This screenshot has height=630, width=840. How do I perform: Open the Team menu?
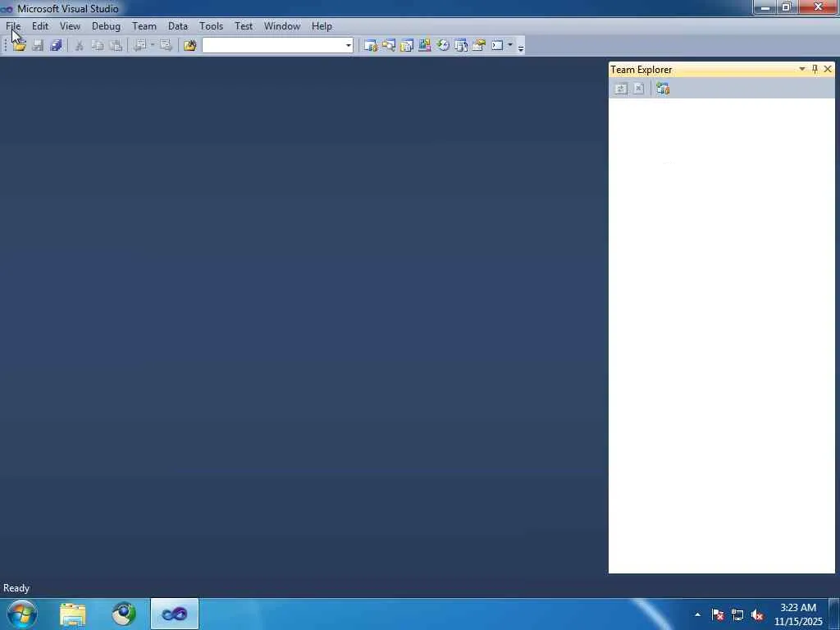coord(144,26)
